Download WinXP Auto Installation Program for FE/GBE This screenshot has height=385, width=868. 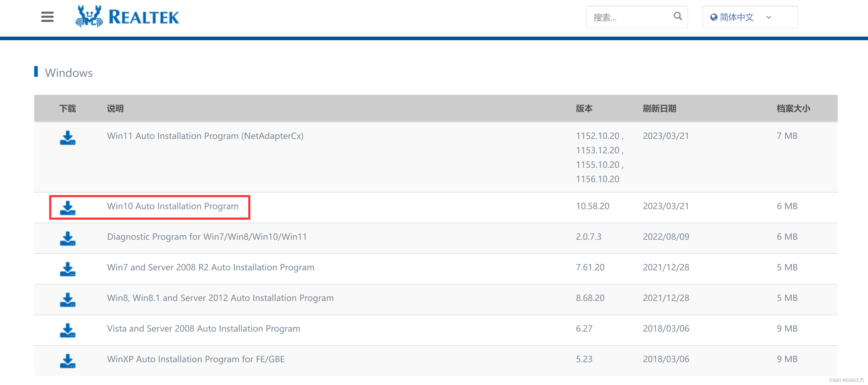(x=67, y=361)
